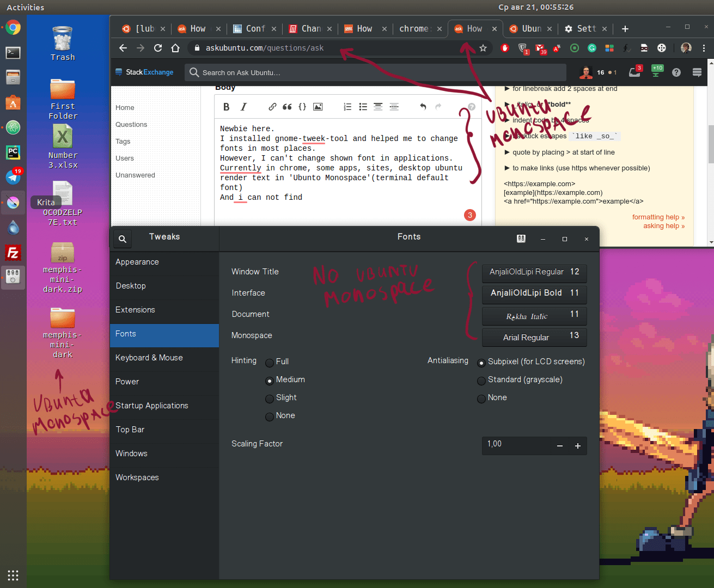Enable Standard grayscale antialiasing
Viewport: 714px width, 588px height.
tap(481, 381)
